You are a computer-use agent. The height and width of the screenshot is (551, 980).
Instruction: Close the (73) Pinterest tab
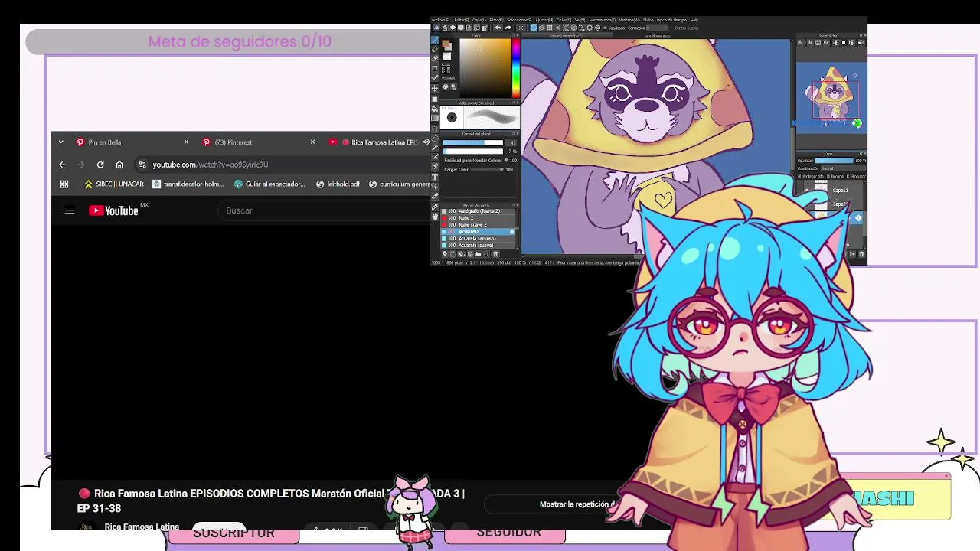click(312, 142)
